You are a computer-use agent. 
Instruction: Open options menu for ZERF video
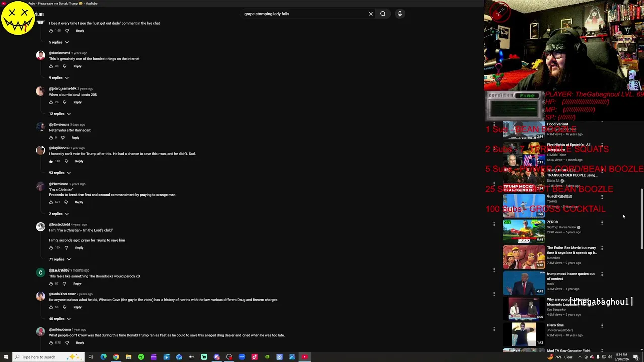[602, 223]
